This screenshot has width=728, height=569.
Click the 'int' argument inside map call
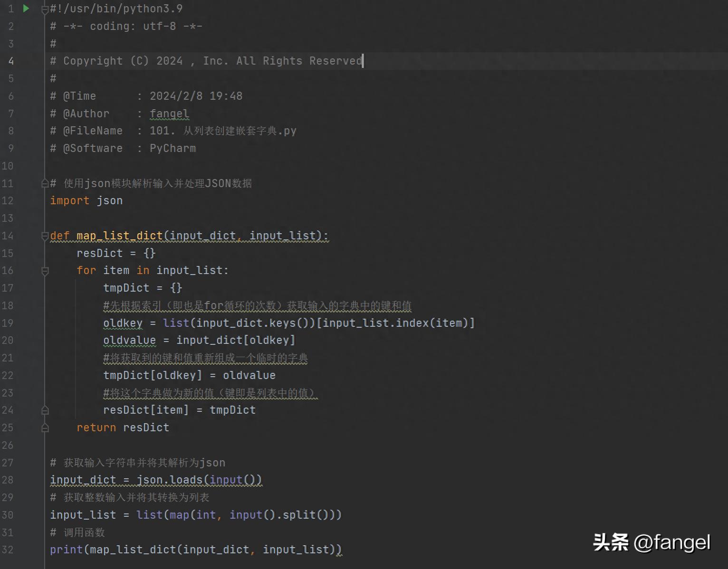pyautogui.click(x=206, y=515)
